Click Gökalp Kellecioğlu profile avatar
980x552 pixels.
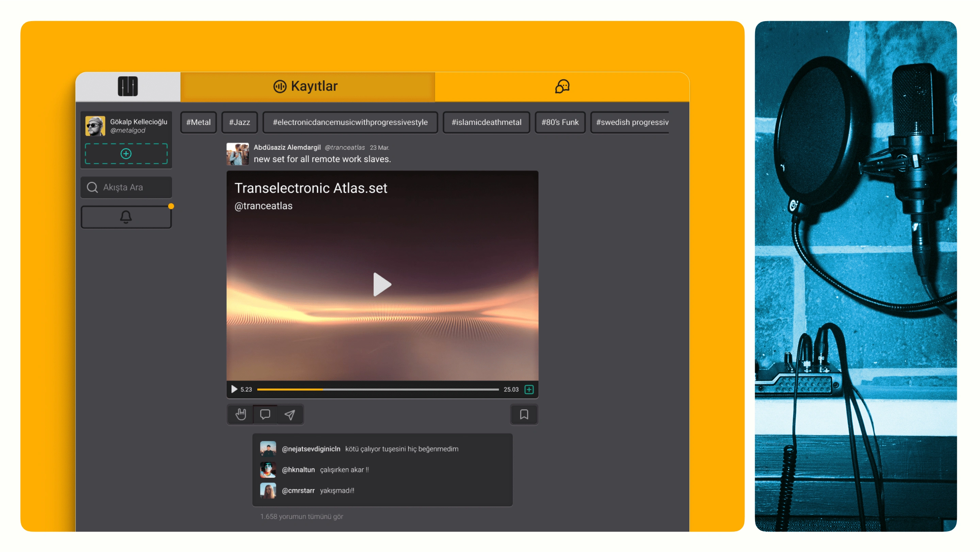click(x=95, y=126)
